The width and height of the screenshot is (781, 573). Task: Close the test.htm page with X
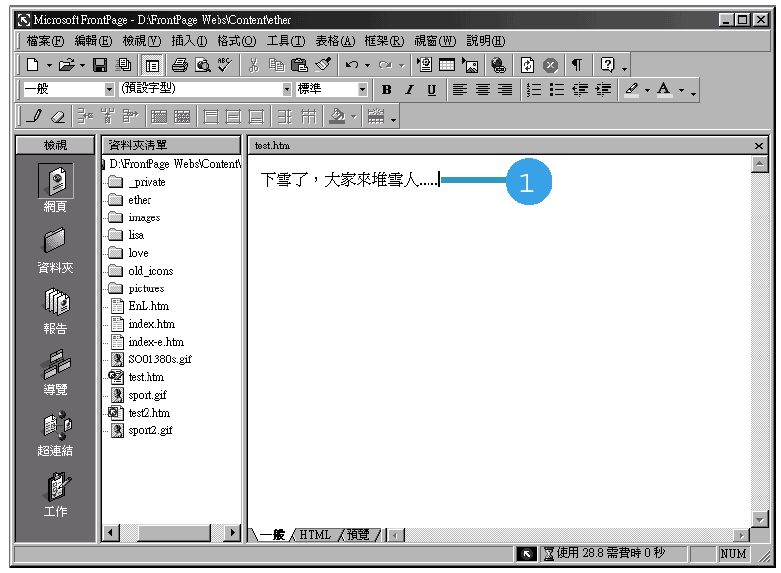(x=759, y=146)
